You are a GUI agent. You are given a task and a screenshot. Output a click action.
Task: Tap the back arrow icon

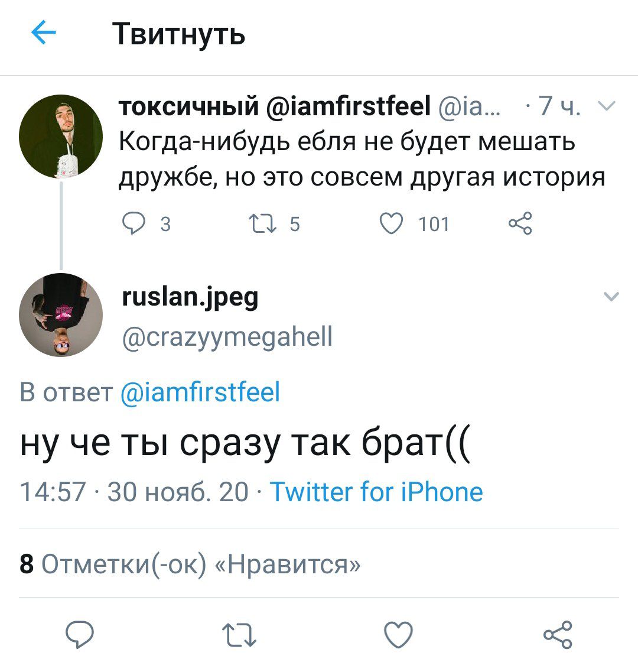pyautogui.click(x=43, y=34)
